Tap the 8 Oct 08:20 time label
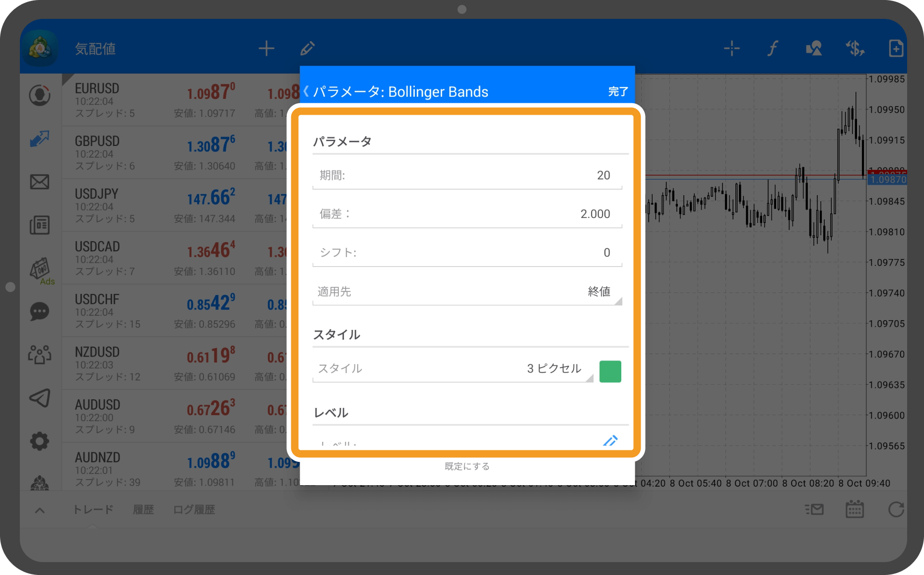 click(x=808, y=483)
